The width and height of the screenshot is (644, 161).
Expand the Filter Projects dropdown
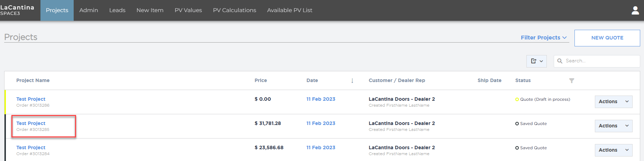[544, 37]
